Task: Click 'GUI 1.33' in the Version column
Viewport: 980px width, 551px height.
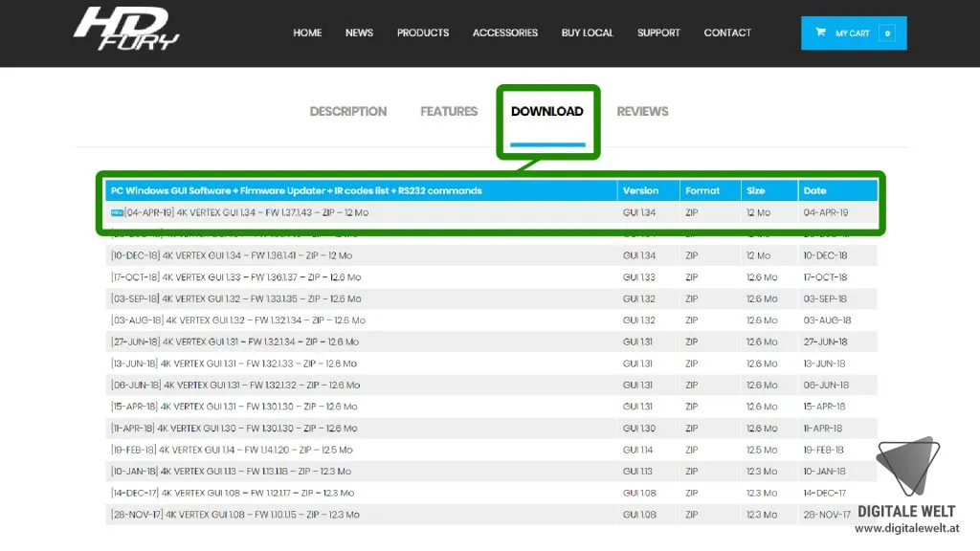Action: 638,277
